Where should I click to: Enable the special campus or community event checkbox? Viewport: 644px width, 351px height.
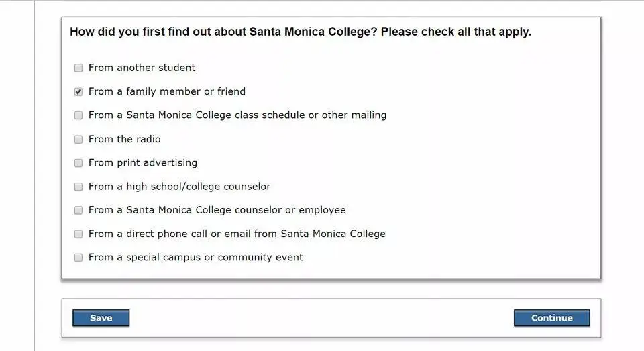pyautogui.click(x=78, y=258)
